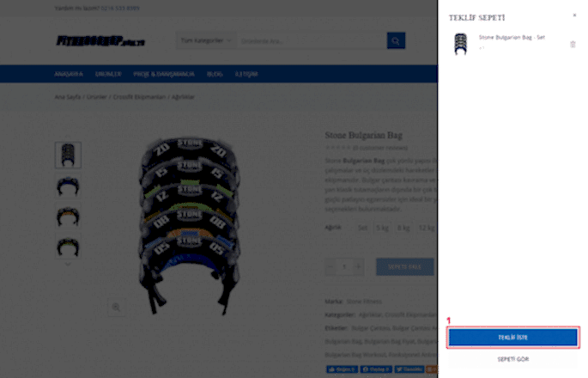Open the Blog menu item
This screenshot has height=378, width=588.
point(215,74)
